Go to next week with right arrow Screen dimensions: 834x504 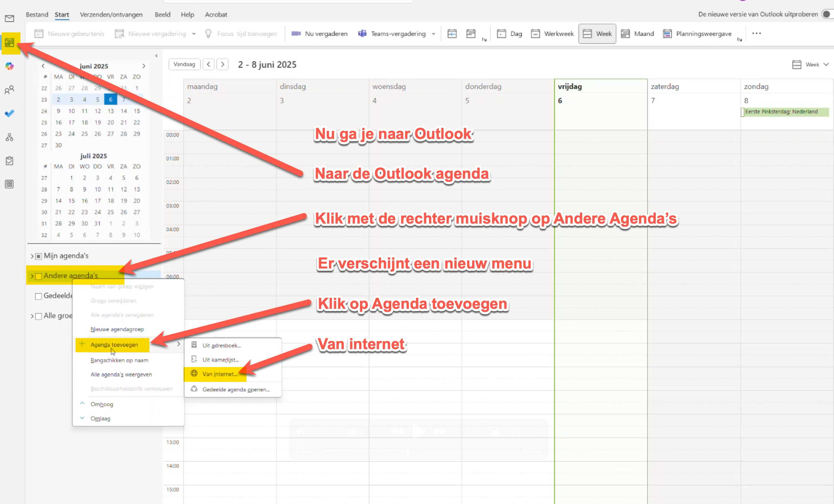pyautogui.click(x=222, y=64)
